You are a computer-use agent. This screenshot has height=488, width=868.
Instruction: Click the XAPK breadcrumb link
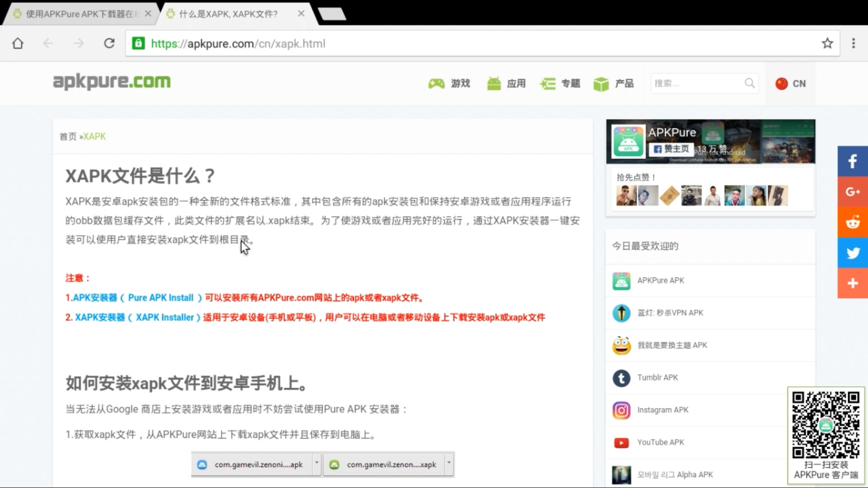pyautogui.click(x=94, y=136)
